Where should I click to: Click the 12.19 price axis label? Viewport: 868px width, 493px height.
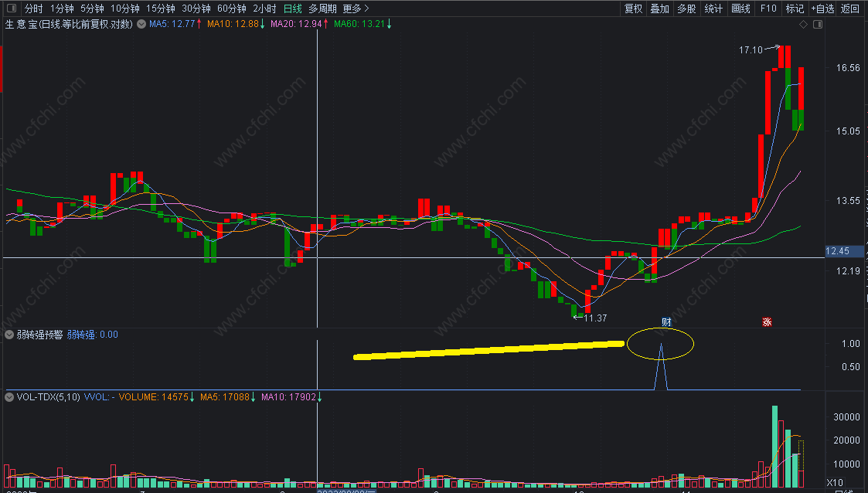(x=848, y=271)
